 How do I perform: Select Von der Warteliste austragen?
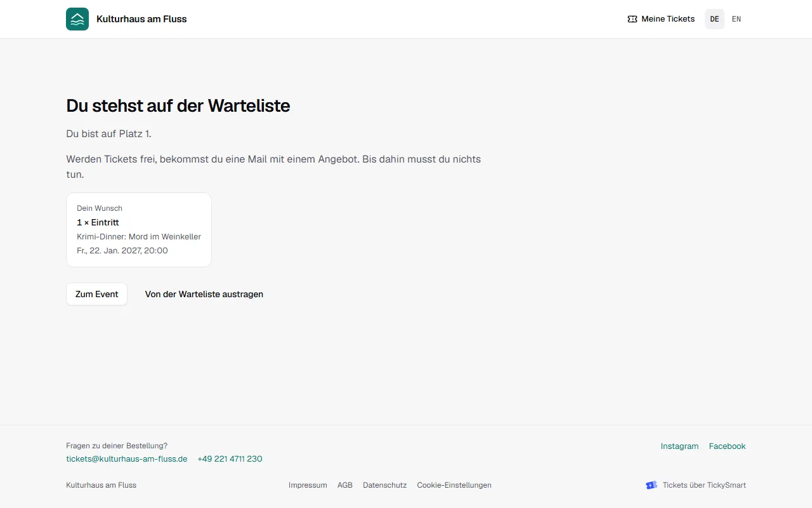tap(204, 294)
